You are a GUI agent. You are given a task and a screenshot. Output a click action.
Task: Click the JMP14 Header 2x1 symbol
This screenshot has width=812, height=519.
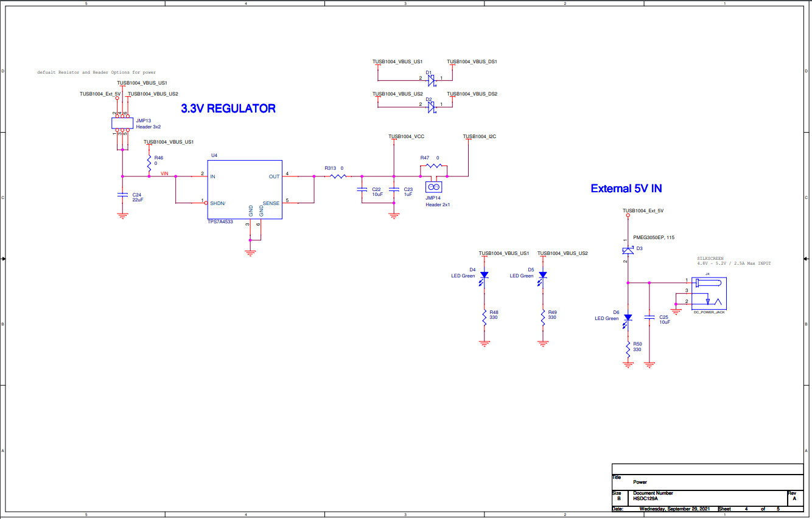[x=433, y=187]
